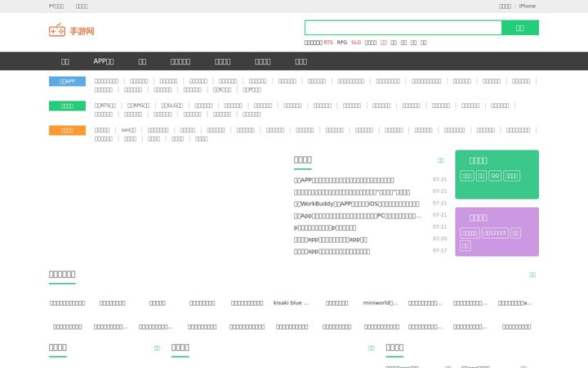Open the WorkBuddy APP news article
This screenshot has width=588, height=368.
click(x=357, y=204)
